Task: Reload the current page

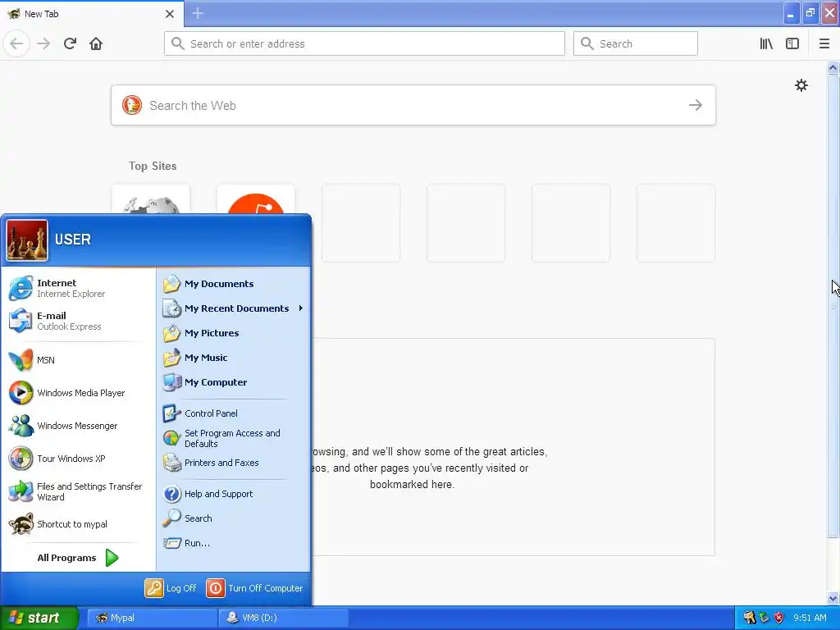Action: click(70, 43)
